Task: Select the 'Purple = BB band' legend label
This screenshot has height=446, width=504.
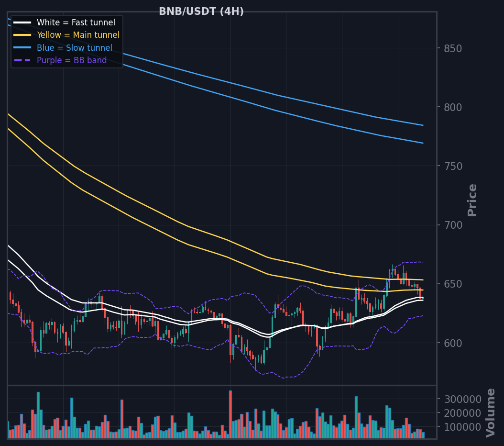Action: click(x=72, y=60)
